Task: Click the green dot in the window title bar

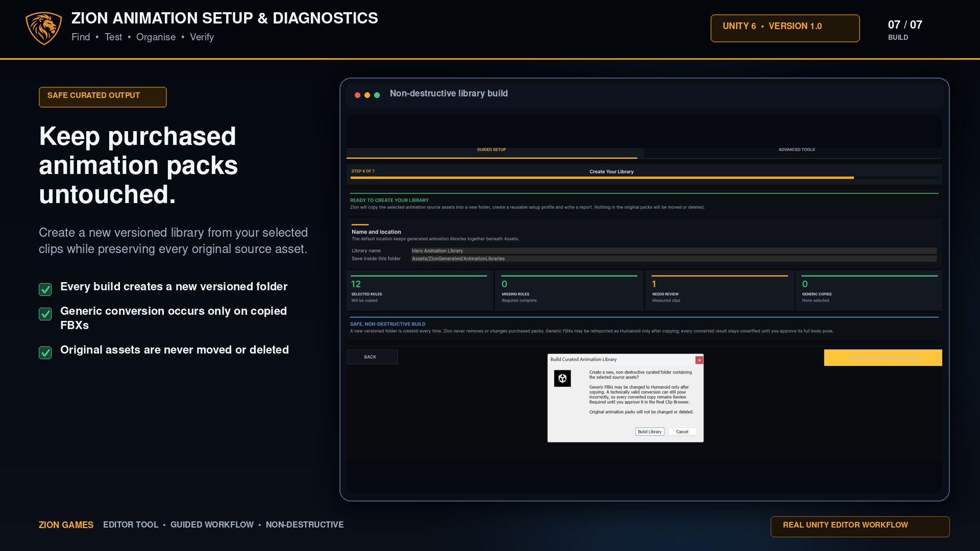Action: click(377, 95)
